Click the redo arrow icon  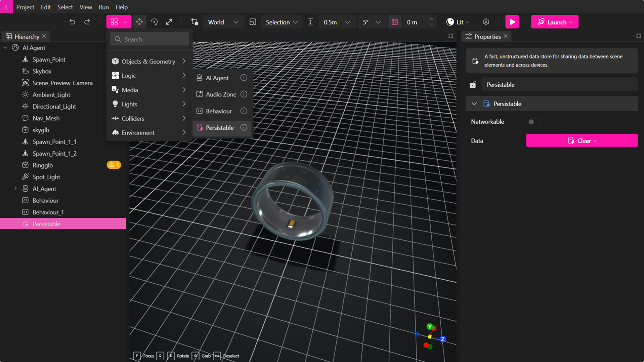click(87, 22)
